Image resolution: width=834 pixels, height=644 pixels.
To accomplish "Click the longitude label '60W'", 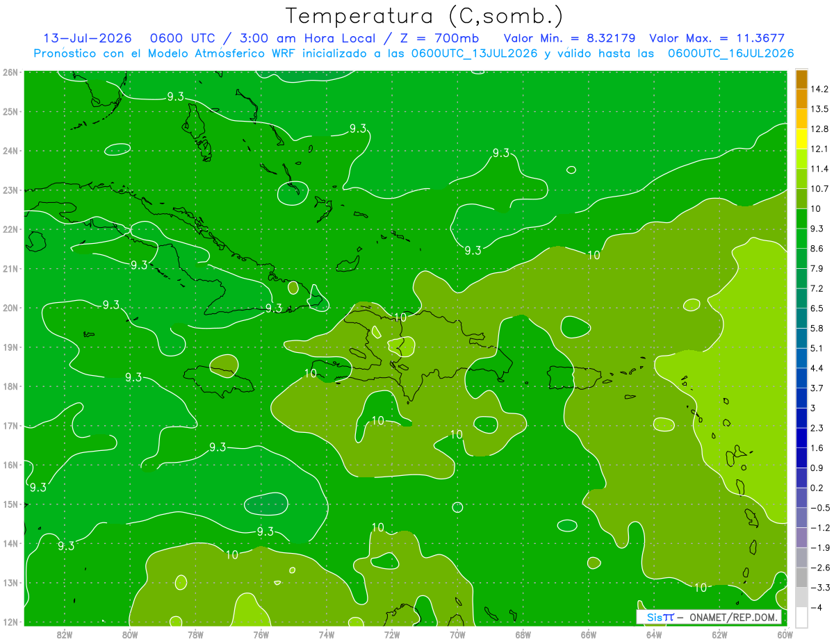I will pyautogui.click(x=785, y=634).
